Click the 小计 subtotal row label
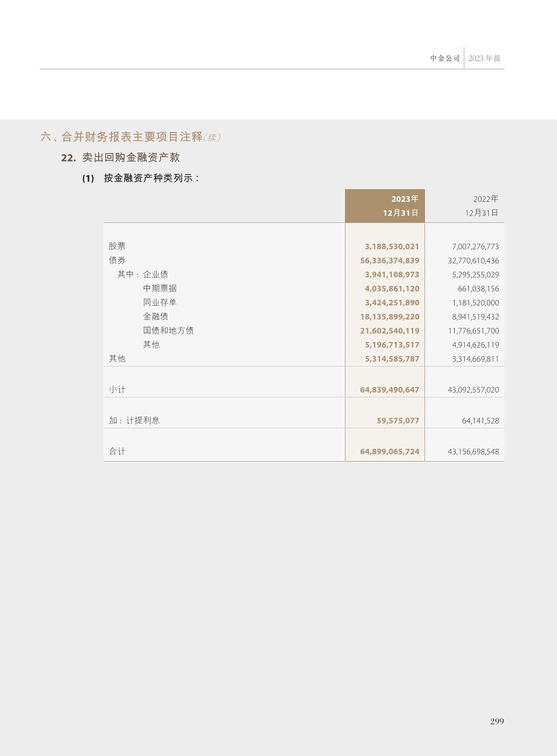This screenshot has width=557, height=756. coord(117,389)
